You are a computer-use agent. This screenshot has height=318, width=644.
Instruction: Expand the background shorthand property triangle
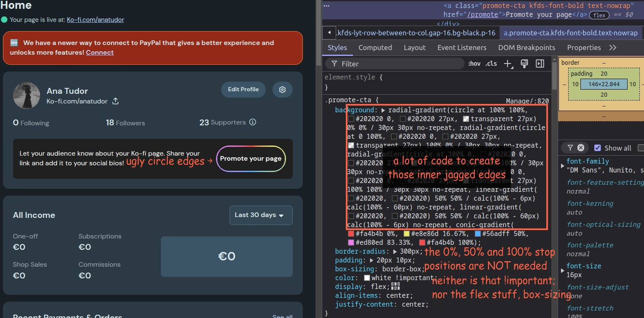coord(383,110)
